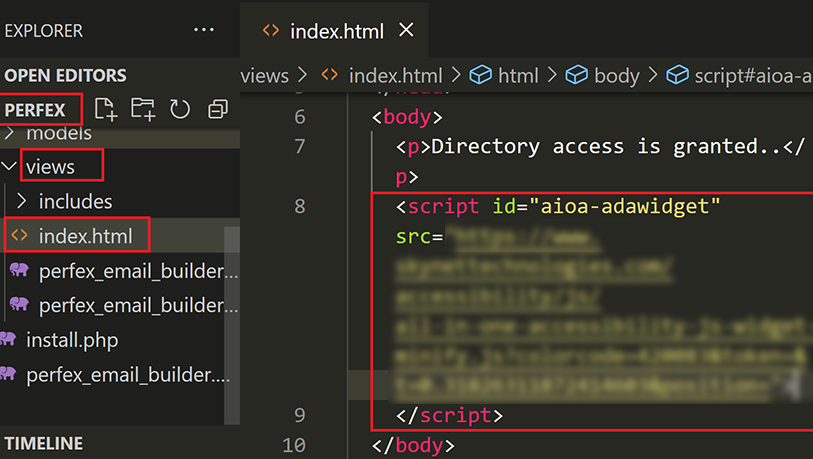
Task: Click the file icon in index.html tab
Action: pos(271,30)
